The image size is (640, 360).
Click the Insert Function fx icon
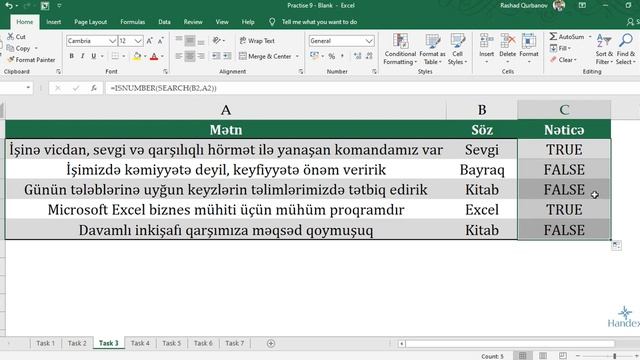(93, 88)
